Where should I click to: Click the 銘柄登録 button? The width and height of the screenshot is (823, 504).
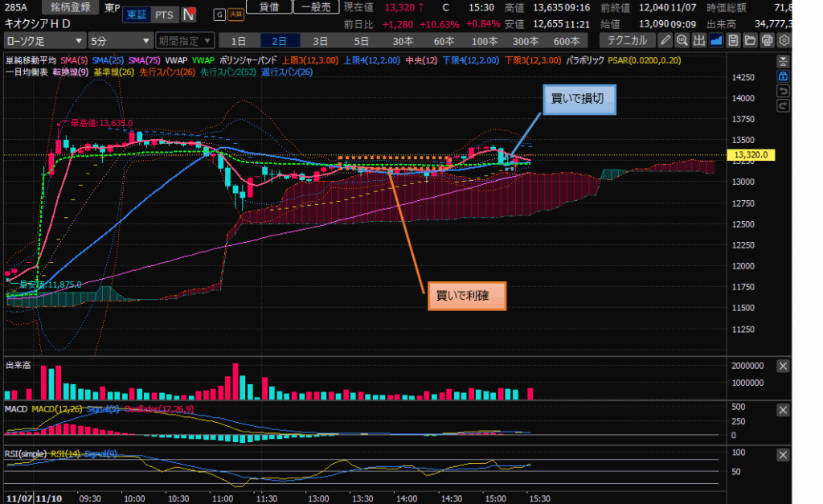point(71,7)
